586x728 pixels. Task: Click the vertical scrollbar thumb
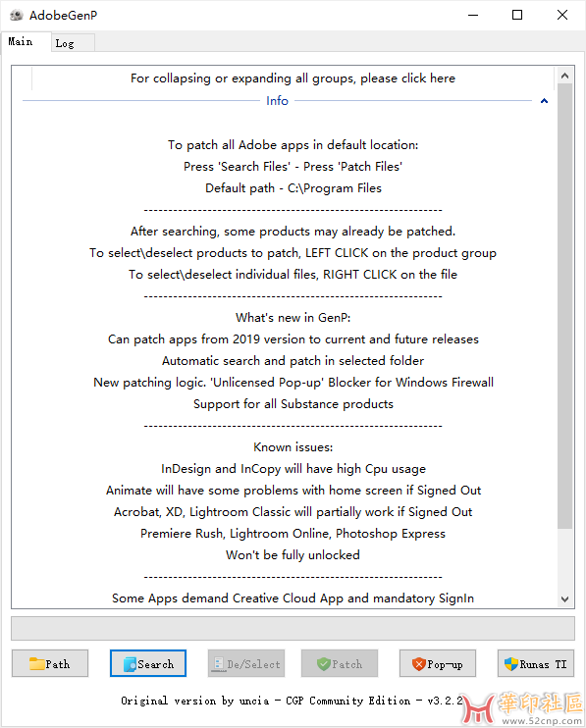point(564,306)
